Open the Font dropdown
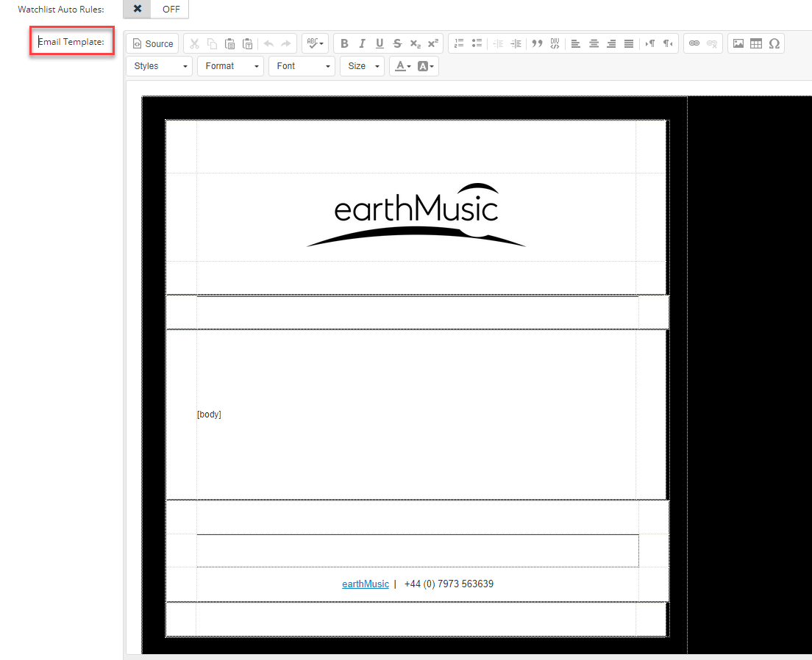Screen dimensions: 812x660 tap(302, 66)
